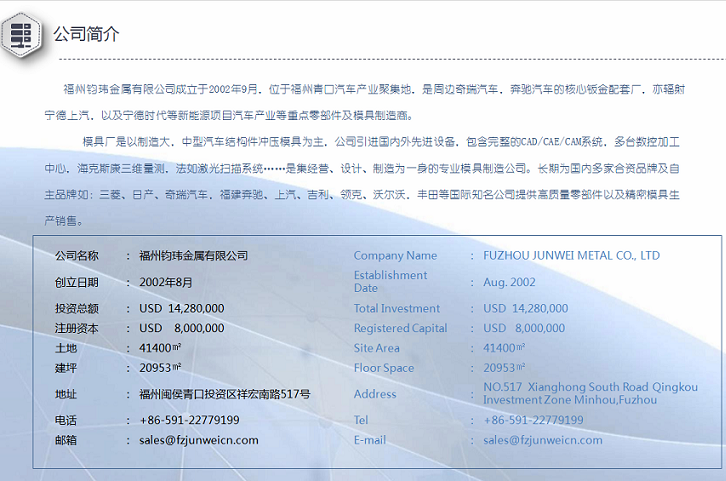This screenshot has width=726, height=481.
Task: Click the Tel number in the English column
Action: click(x=533, y=420)
